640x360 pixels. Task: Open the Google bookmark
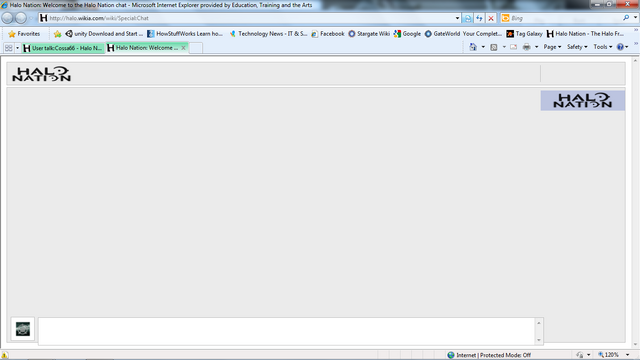(x=407, y=34)
